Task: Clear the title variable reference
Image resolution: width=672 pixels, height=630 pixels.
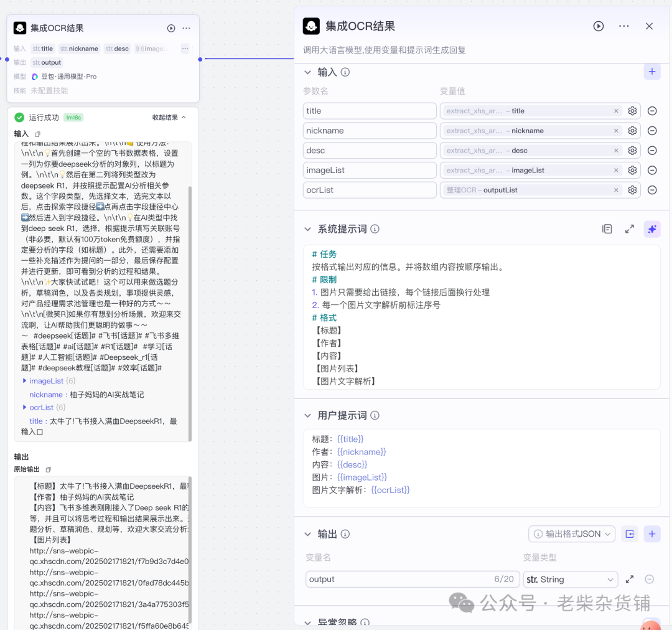Action: click(616, 111)
